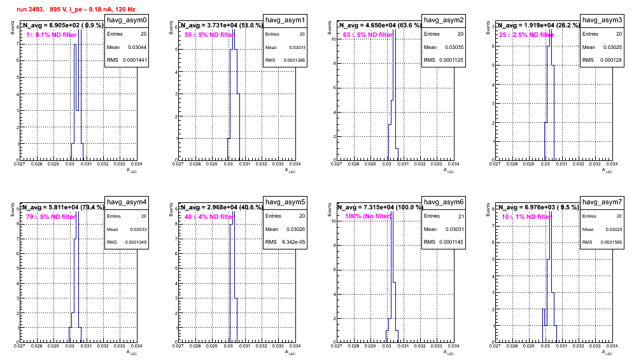Viewport: 634px width, 364px height.
Task: Click RMS value 8.342e-05 in havg_asym5 box
Action: coord(293,242)
